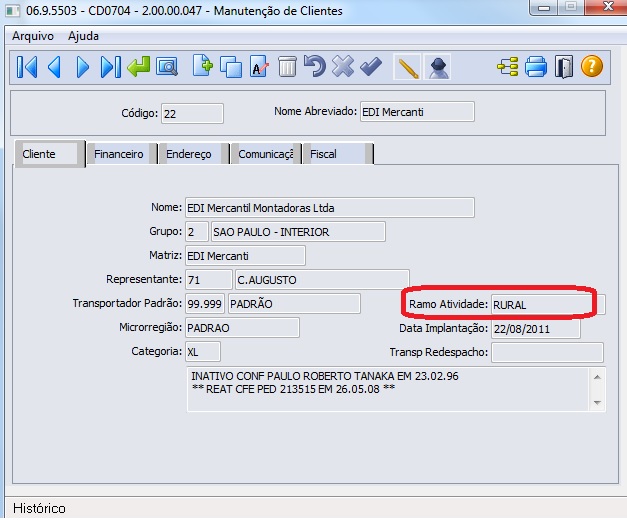This screenshot has height=520, width=627.
Task: Click the Data Implantação field
Action: click(535, 329)
